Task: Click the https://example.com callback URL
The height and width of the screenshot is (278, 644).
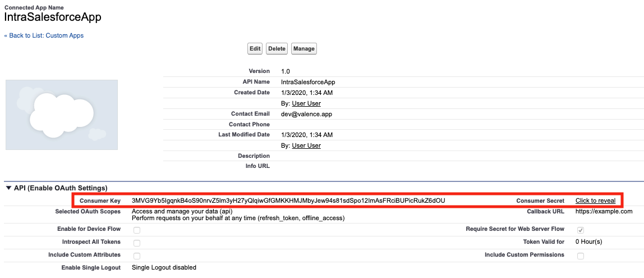Action: (x=604, y=211)
